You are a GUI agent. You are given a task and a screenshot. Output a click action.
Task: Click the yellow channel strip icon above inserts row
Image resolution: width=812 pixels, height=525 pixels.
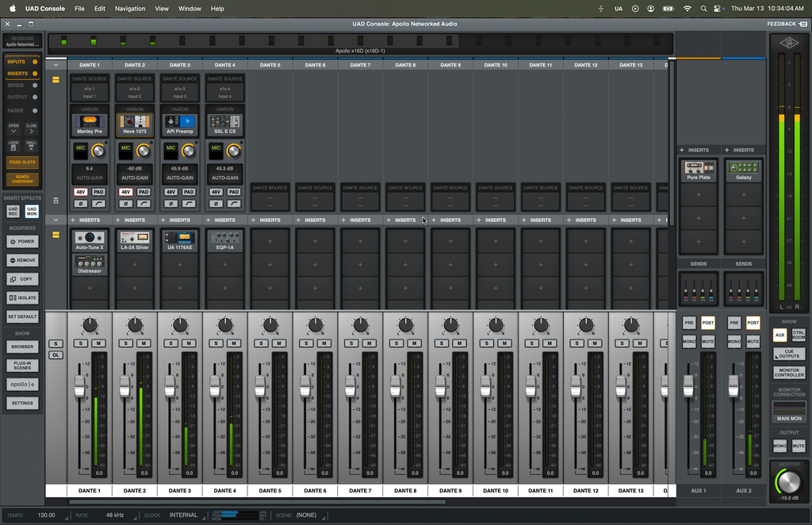(x=56, y=235)
